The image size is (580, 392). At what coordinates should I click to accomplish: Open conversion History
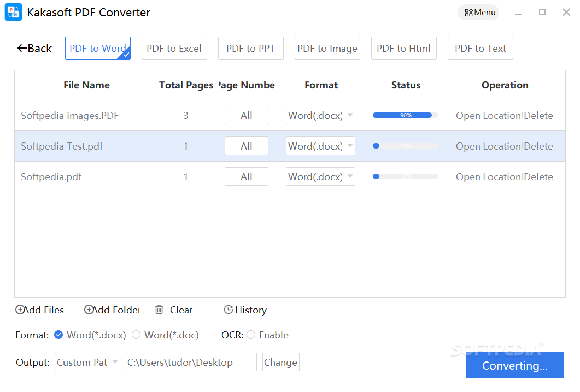click(245, 310)
